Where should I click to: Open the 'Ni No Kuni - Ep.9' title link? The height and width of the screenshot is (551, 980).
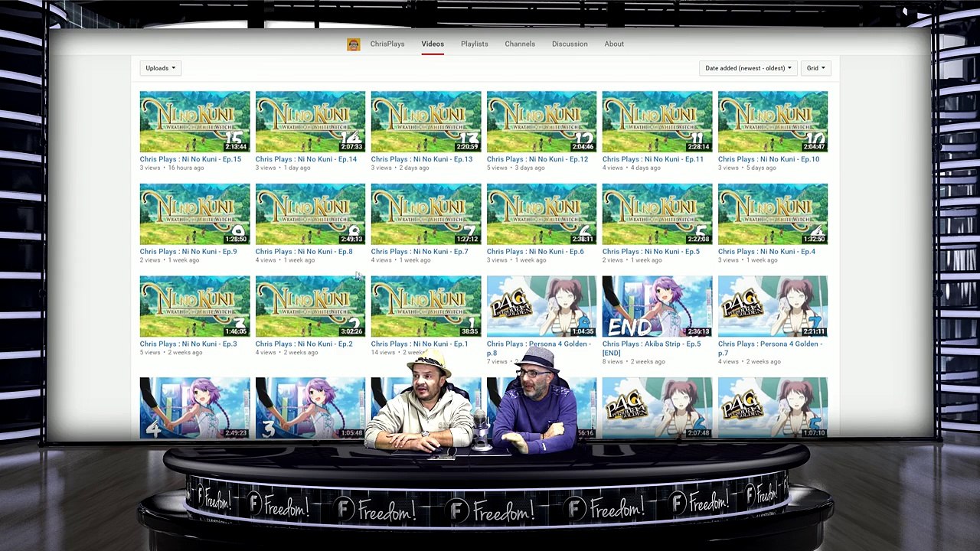(188, 252)
